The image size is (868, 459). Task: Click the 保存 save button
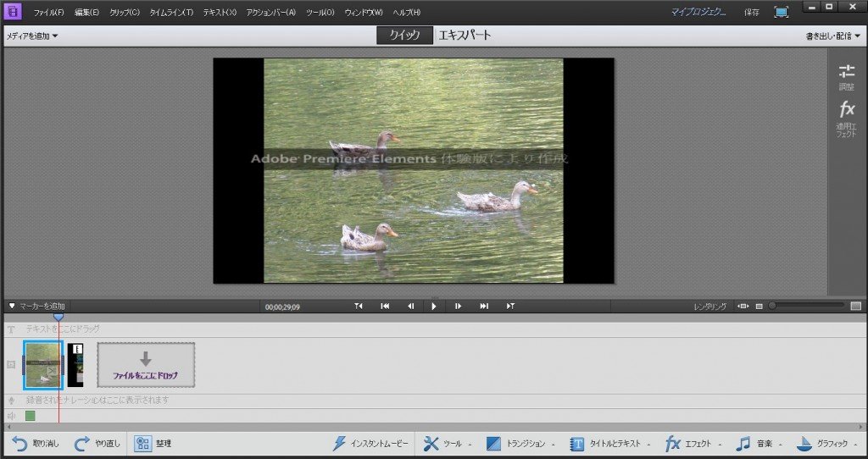752,12
